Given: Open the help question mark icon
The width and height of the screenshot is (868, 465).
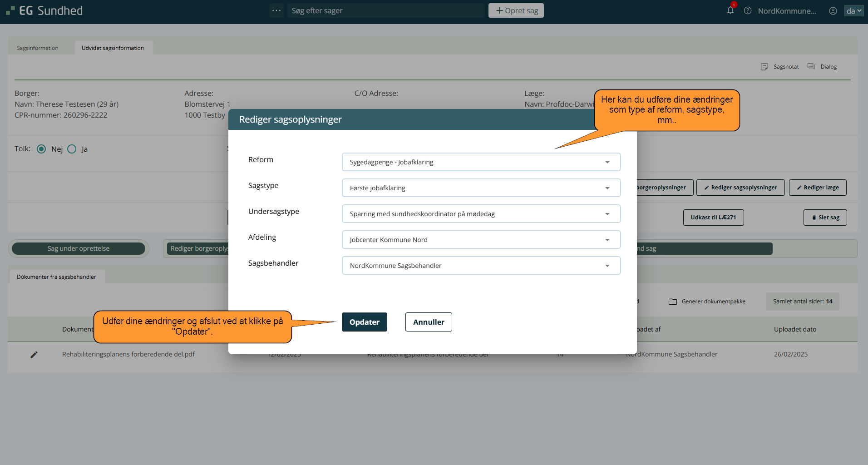Looking at the screenshot, I should click(x=748, y=10).
